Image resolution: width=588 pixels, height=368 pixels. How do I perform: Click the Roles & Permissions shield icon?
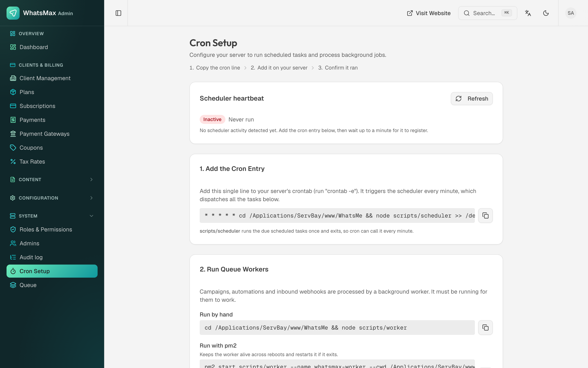point(13,229)
